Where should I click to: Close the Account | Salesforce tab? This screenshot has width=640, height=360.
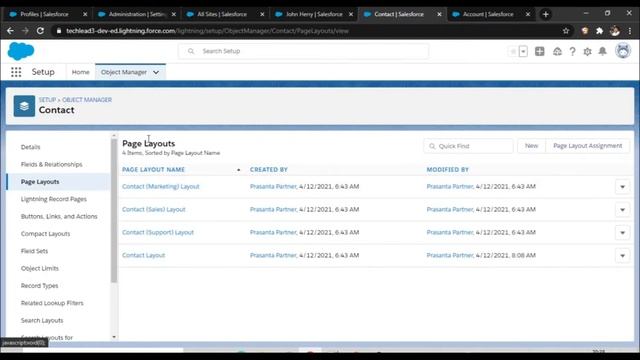pos(528,14)
